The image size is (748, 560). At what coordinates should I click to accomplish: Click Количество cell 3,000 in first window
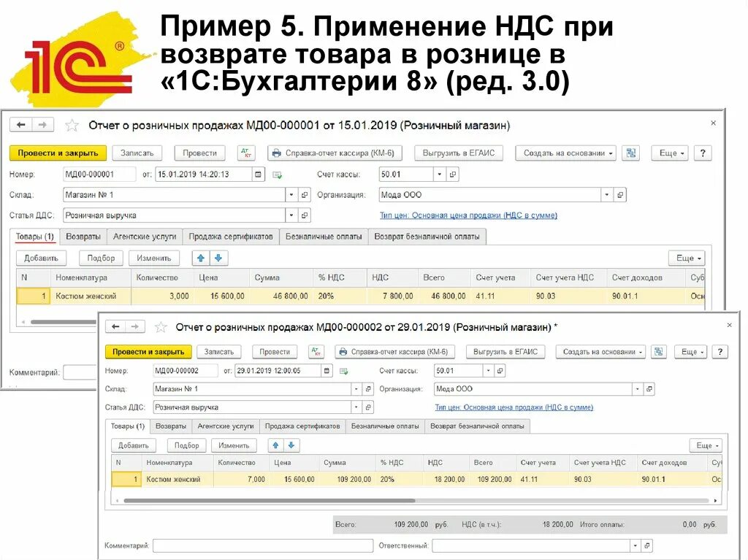point(162,296)
